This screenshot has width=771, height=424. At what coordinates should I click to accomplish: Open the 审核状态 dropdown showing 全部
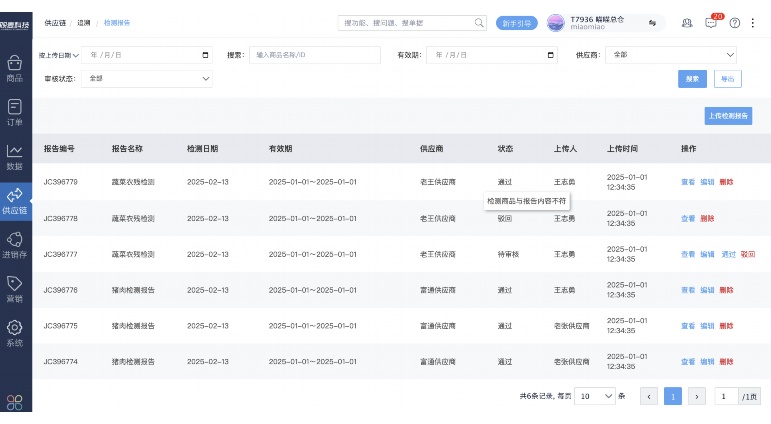pos(147,79)
